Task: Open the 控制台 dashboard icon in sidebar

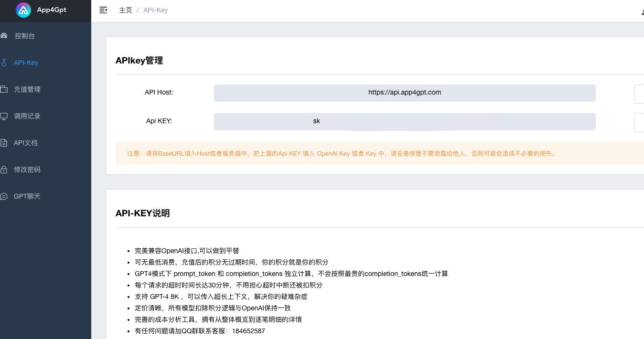Action: 4,36
